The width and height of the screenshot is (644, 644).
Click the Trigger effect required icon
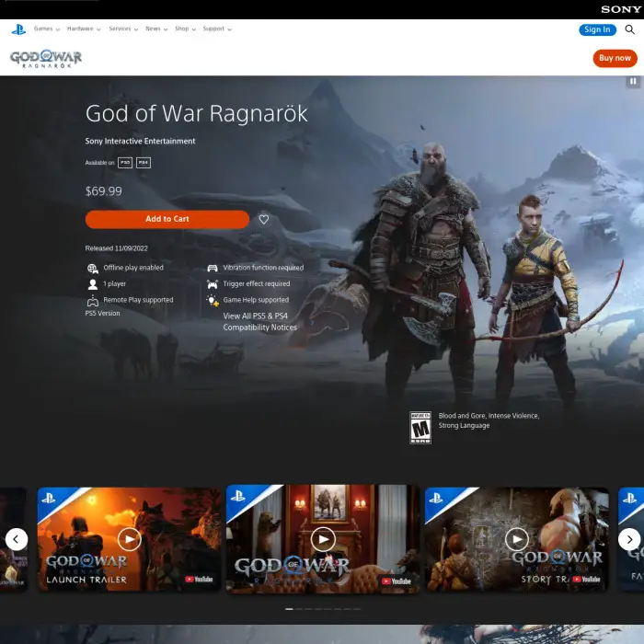[213, 284]
